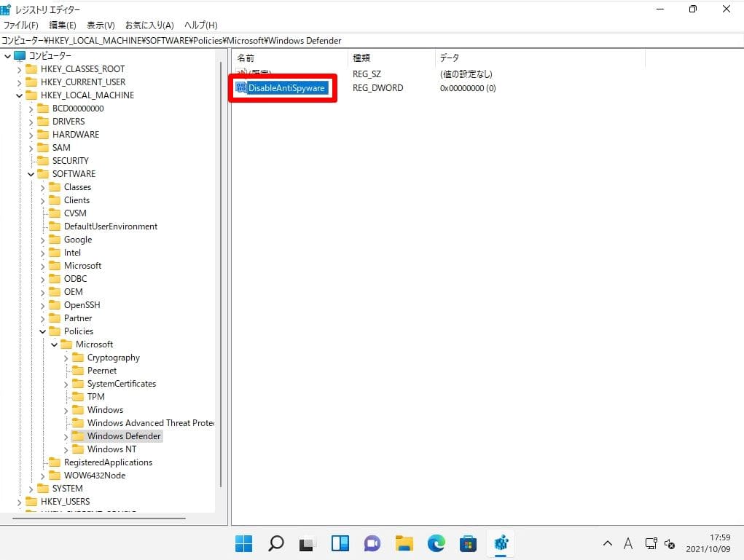Select the SECURITY folder icon
This screenshot has width=744, height=560.
point(43,161)
